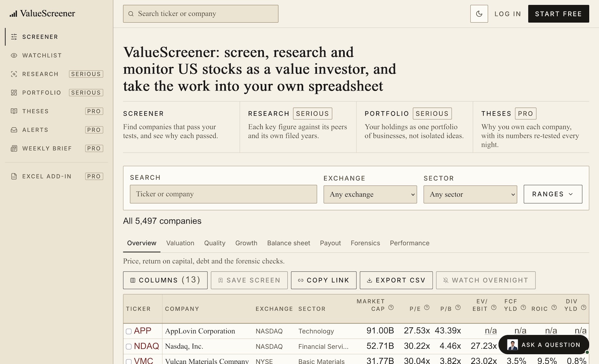Click the DIV YLD help question icon
This screenshot has height=364, width=599.
[584, 307]
